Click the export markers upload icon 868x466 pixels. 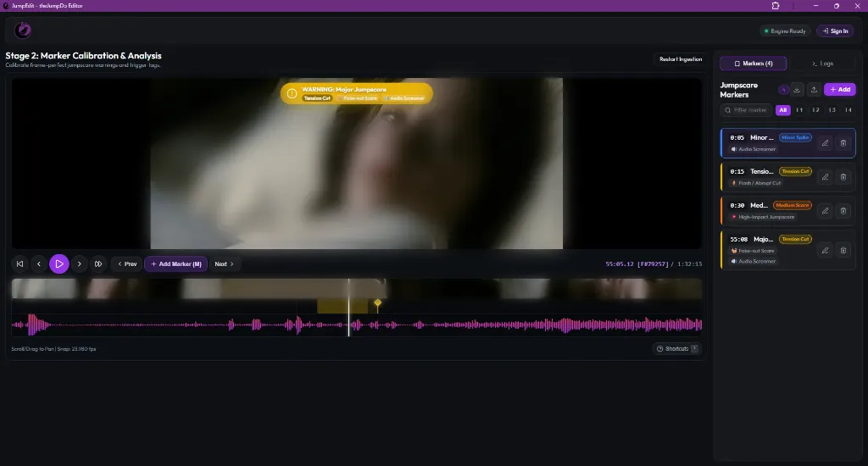(x=814, y=90)
